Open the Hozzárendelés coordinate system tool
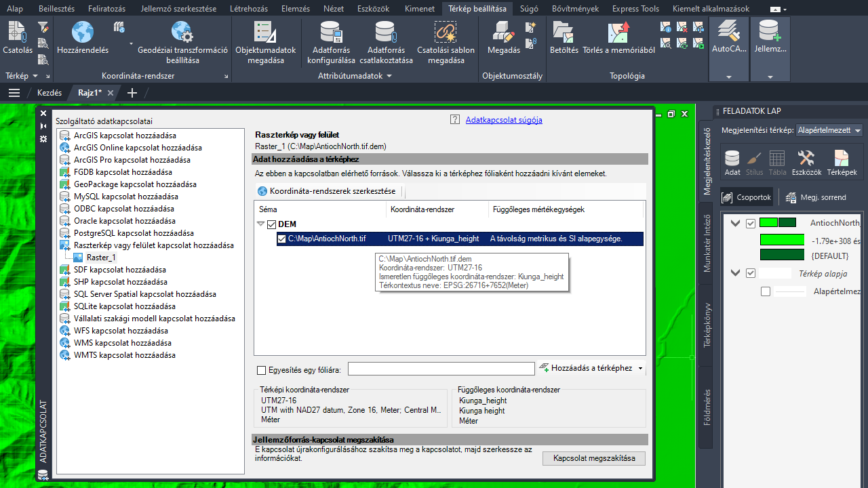 (x=83, y=37)
